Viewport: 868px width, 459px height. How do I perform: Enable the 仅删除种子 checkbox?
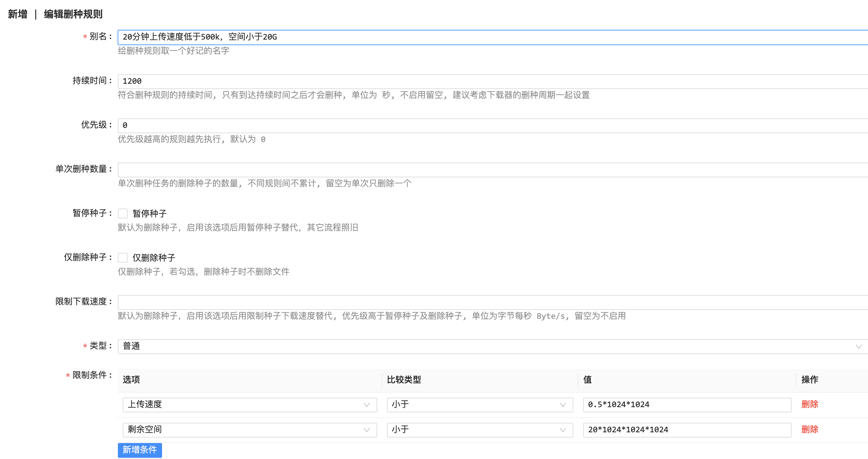(x=123, y=258)
